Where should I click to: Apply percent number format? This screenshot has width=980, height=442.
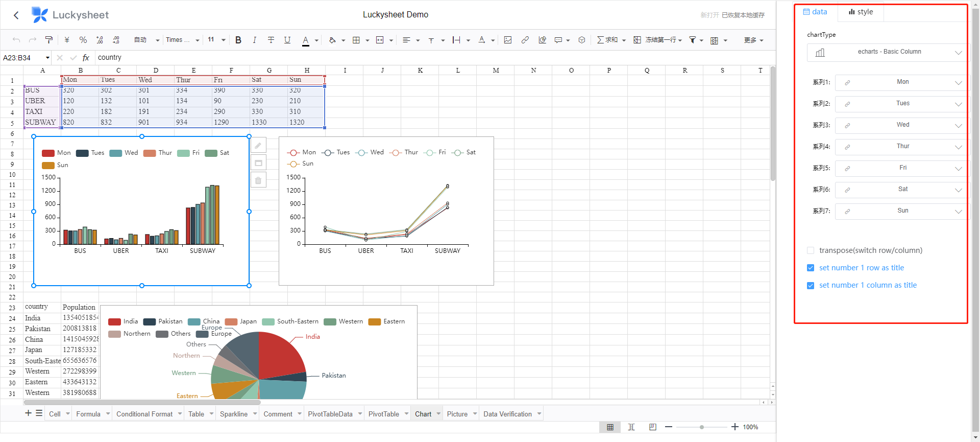(83, 40)
